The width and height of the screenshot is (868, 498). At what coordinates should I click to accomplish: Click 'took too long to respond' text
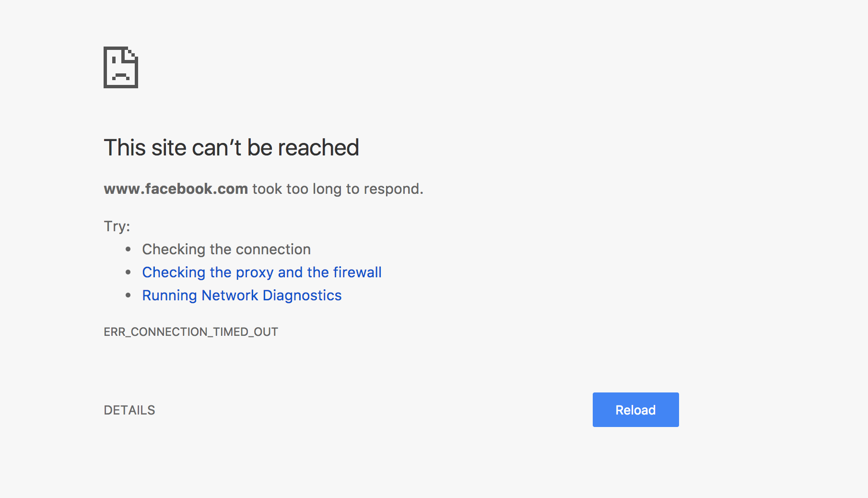(x=338, y=189)
